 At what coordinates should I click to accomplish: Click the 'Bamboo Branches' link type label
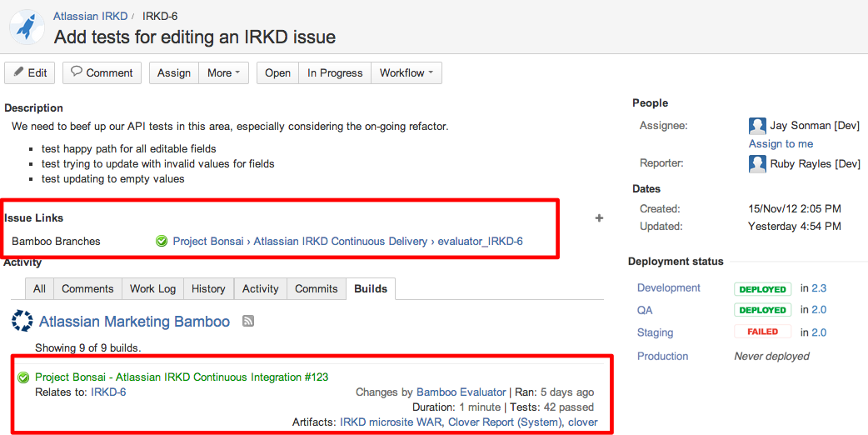pos(56,242)
